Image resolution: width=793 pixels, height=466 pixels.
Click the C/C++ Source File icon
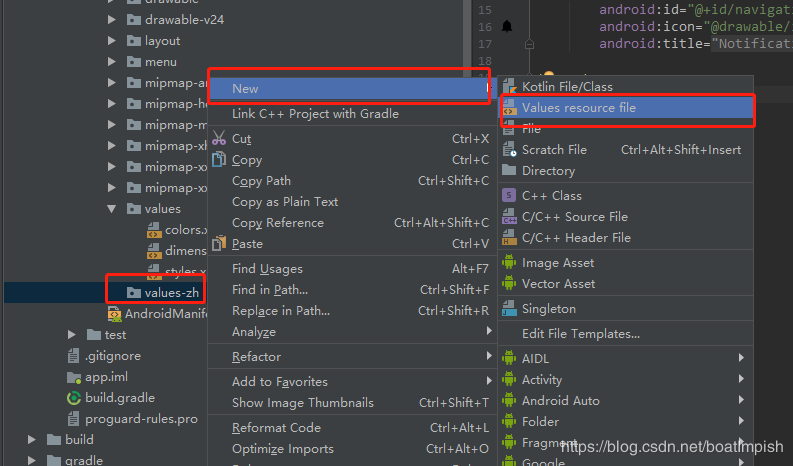tap(509, 217)
